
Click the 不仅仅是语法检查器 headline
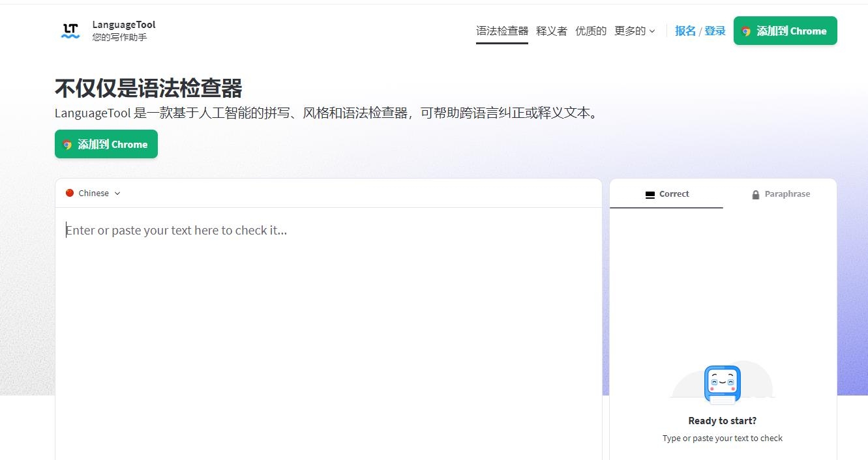tap(149, 88)
